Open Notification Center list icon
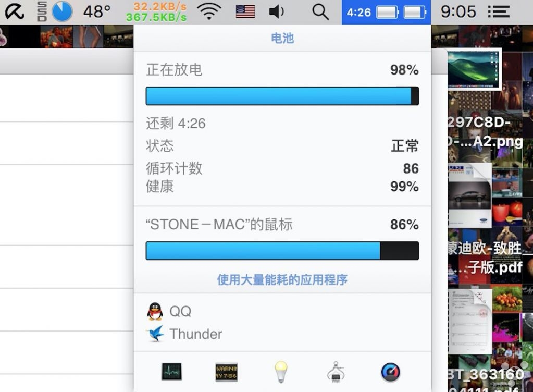The width and height of the screenshot is (533, 392). [x=499, y=12]
